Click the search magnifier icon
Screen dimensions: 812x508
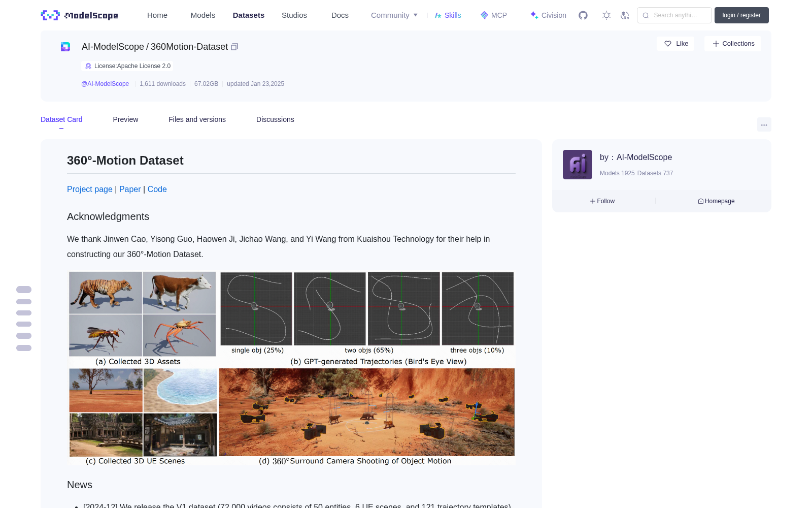[x=646, y=15]
